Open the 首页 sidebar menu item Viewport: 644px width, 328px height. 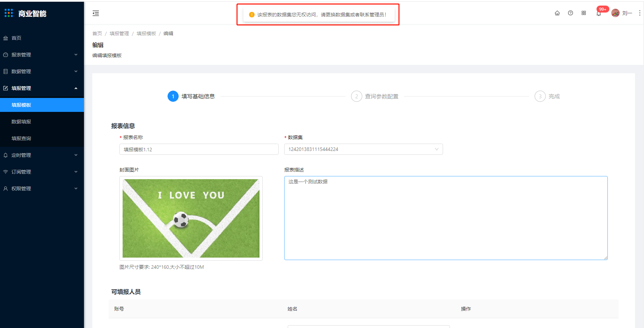(42, 38)
